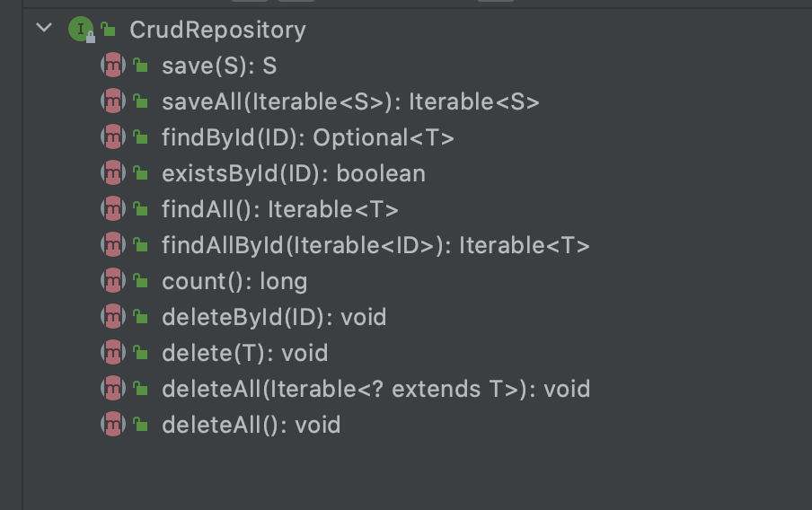This screenshot has height=510, width=812.
Task: Click the method icon beside saveAll
Action: pyautogui.click(x=113, y=101)
